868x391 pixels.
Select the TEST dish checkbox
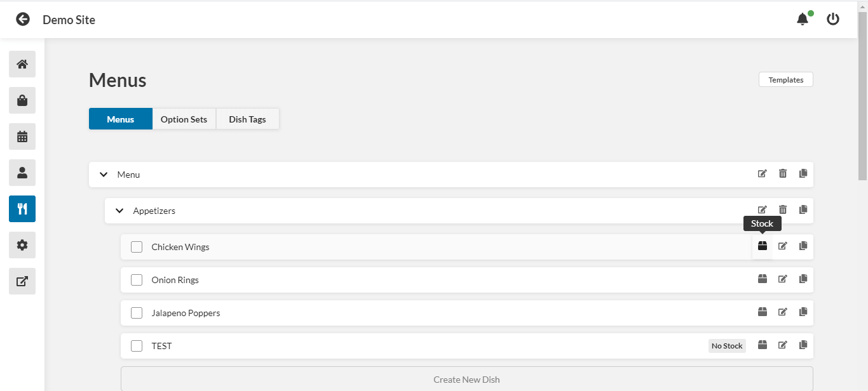click(137, 346)
